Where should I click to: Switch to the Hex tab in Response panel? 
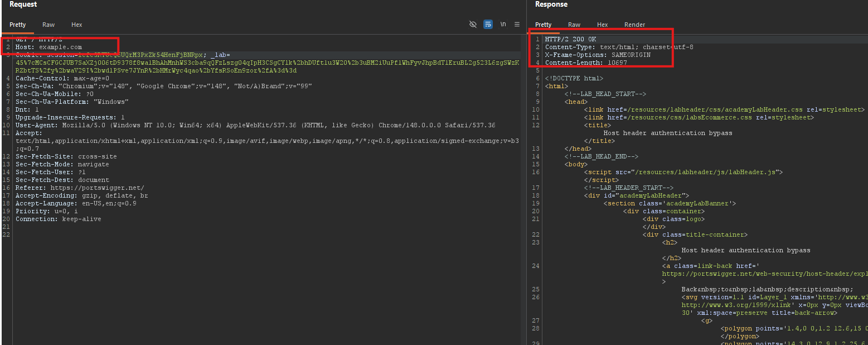pyautogui.click(x=603, y=25)
